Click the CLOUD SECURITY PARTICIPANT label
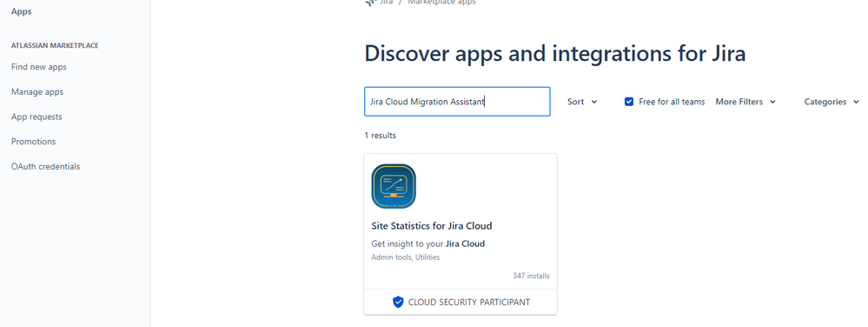The image size is (868, 327). (469, 302)
